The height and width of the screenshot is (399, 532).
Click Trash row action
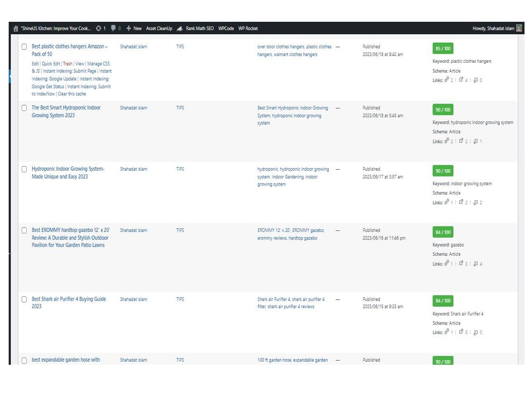click(x=68, y=64)
